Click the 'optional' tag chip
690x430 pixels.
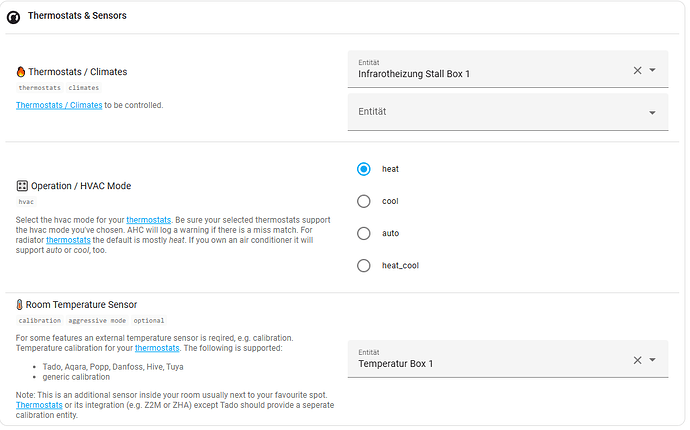pyautogui.click(x=149, y=320)
